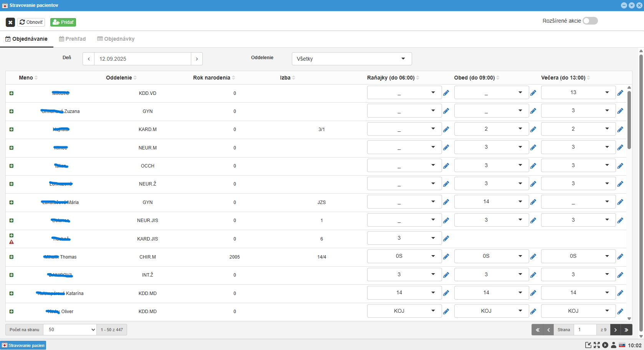Edit Večera pencil for KARD.M row
The image size is (644, 350).
click(620, 129)
